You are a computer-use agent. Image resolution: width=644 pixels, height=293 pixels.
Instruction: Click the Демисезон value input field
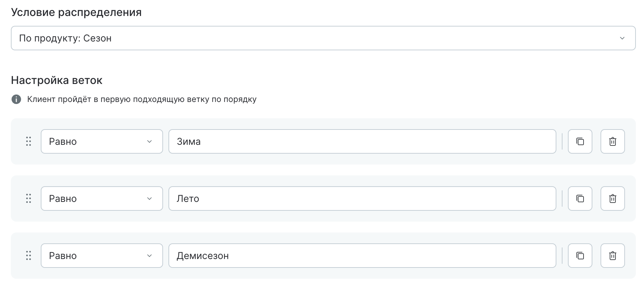(362, 256)
